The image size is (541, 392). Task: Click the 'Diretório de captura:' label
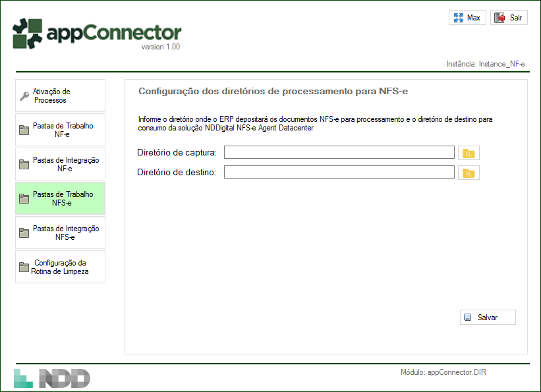point(177,153)
